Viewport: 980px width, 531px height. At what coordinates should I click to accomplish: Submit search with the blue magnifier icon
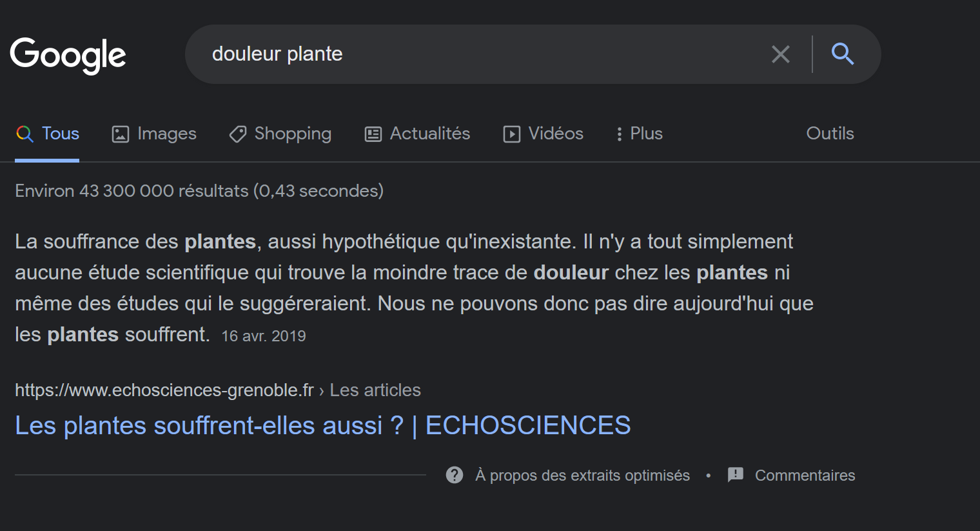(843, 54)
